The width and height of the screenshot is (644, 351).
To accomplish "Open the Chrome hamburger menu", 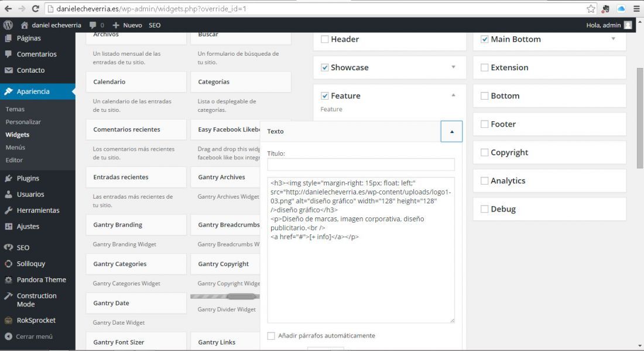I will pos(636,9).
